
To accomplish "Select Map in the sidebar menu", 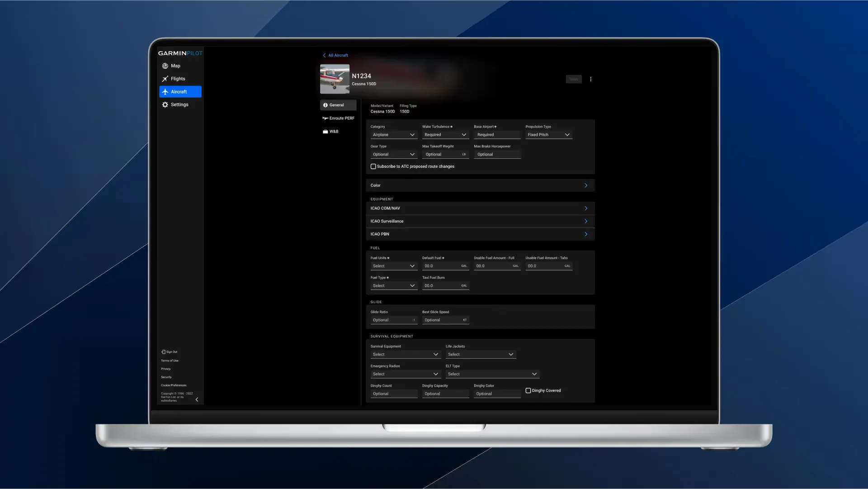I will coord(180,66).
